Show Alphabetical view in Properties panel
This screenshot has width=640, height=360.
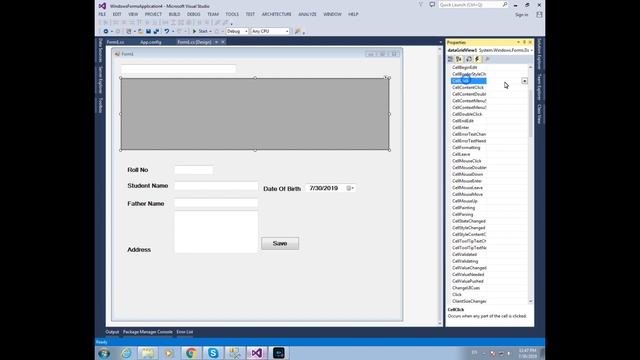coord(459,59)
